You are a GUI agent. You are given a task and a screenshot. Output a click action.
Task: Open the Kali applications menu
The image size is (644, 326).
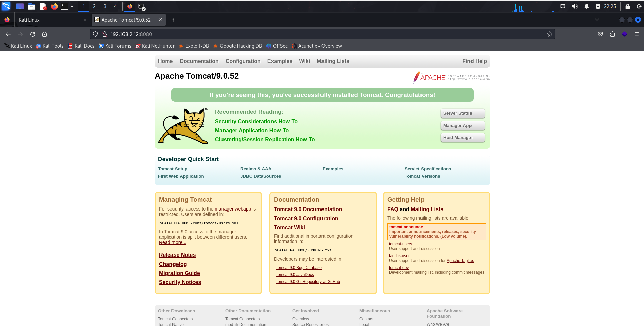click(x=6, y=6)
